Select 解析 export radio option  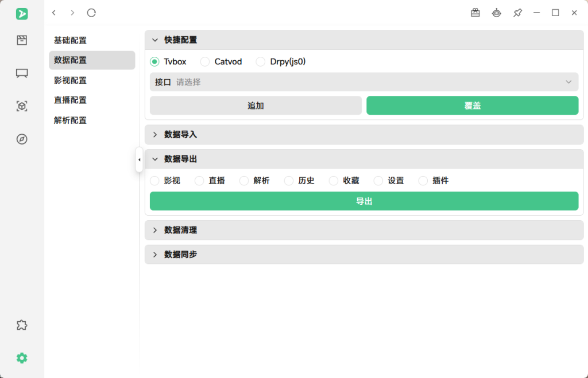(x=243, y=181)
